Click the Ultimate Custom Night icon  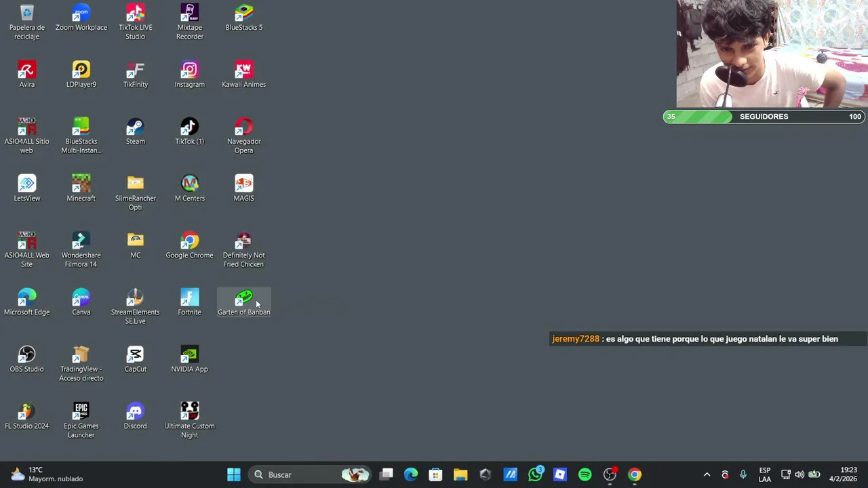click(x=190, y=420)
